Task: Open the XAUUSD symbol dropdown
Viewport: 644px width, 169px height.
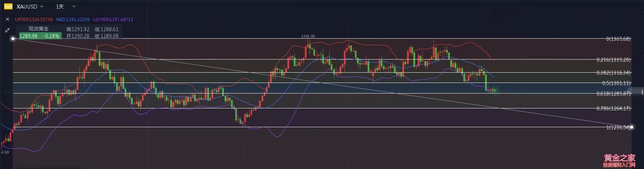Action: (x=30, y=6)
